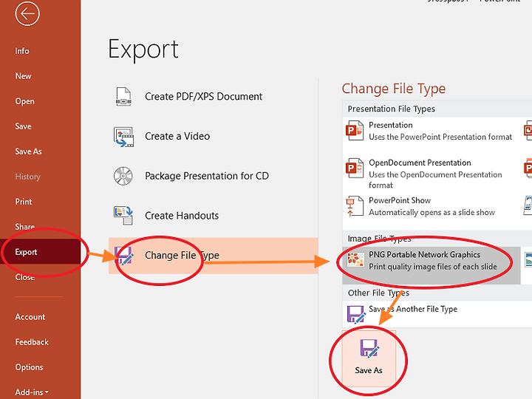Screen dimensions: 532x399
Task: Select Package Presentation for CD
Action: [207, 176]
